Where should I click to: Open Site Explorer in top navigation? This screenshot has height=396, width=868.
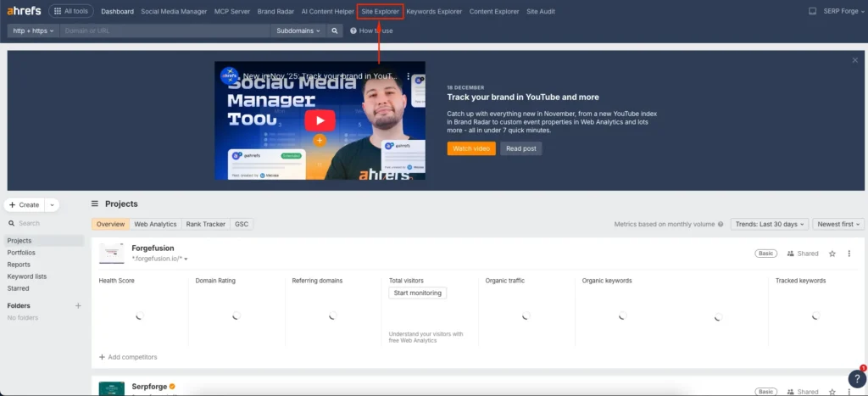point(380,12)
